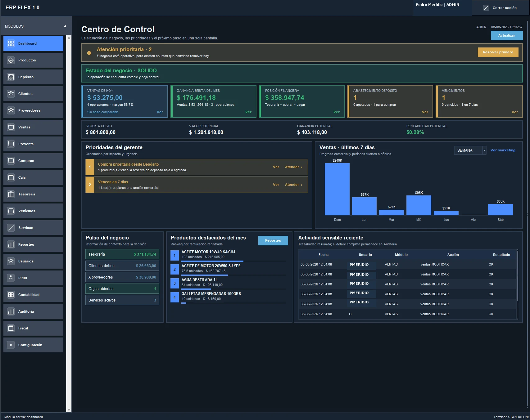Screen dimensions: 530x420
Task: Open the Configuración module icon
Action: tap(11, 345)
